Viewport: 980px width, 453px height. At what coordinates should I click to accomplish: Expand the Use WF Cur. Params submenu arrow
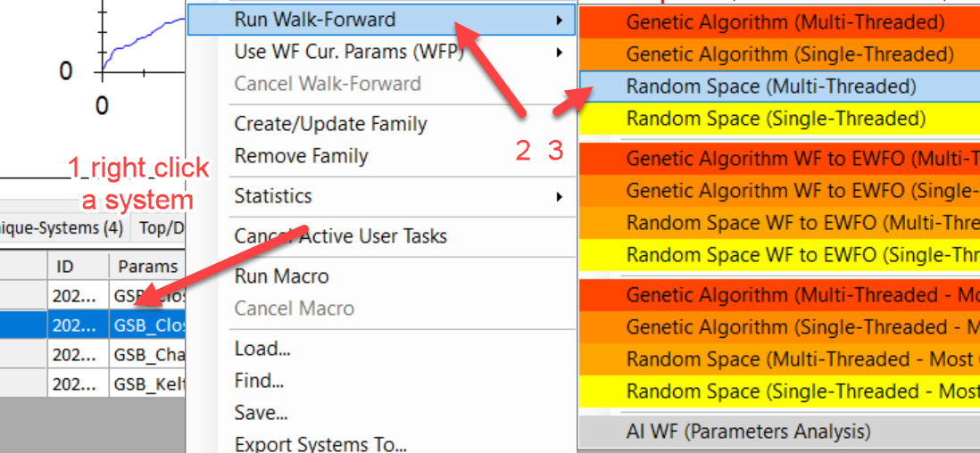[560, 52]
